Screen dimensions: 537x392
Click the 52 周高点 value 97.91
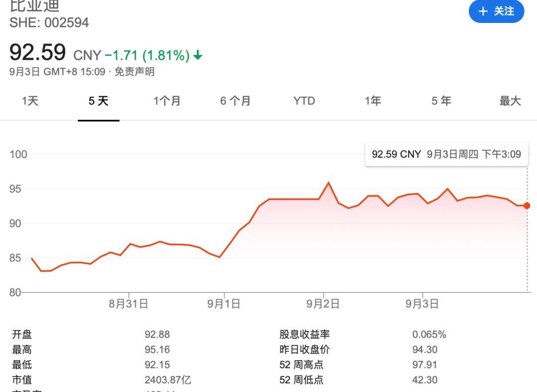pos(426,365)
